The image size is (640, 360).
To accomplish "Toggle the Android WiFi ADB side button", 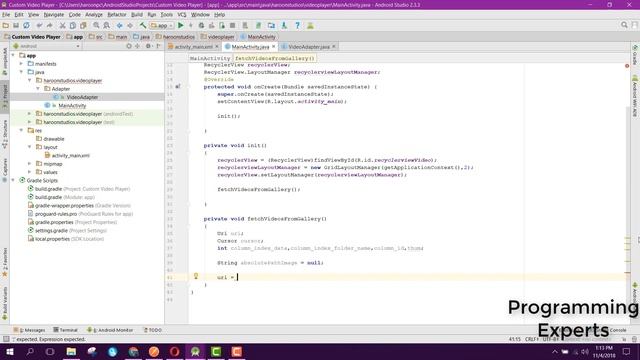I will click(x=635, y=97).
